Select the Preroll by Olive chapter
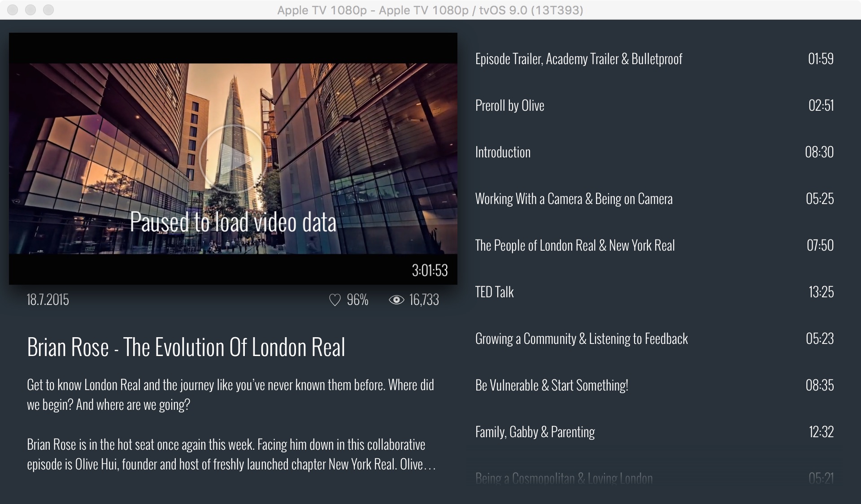Image resolution: width=861 pixels, height=504 pixels. pyautogui.click(x=654, y=105)
